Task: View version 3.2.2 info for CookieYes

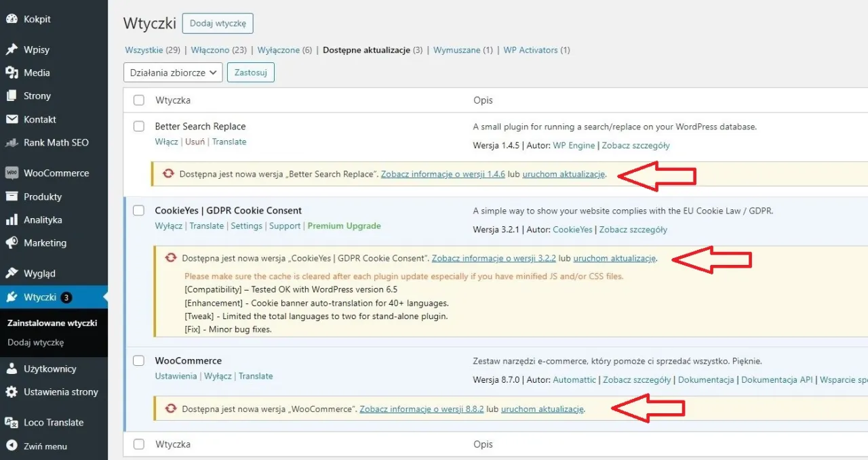Action: [x=494, y=258]
